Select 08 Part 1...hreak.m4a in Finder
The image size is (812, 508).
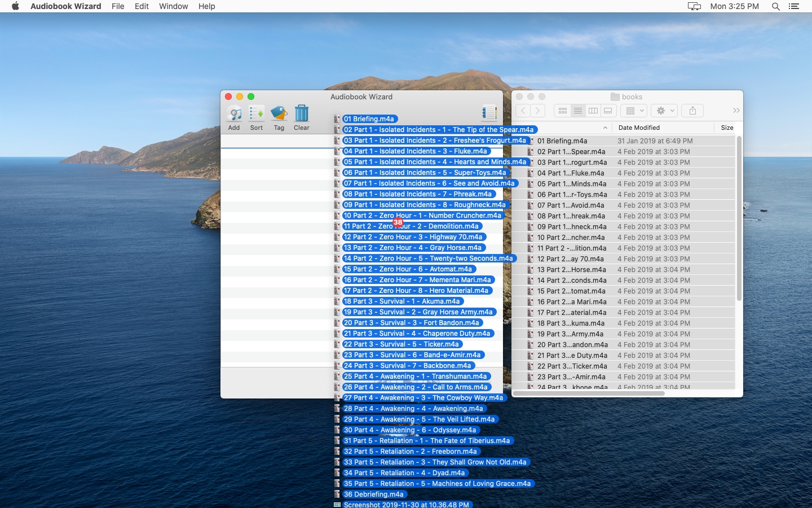coord(571,216)
